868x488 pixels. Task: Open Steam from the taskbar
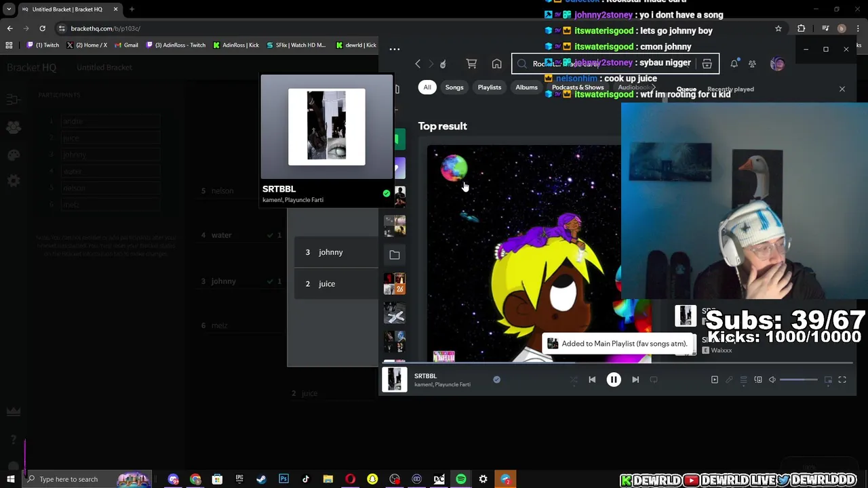[261, 479]
